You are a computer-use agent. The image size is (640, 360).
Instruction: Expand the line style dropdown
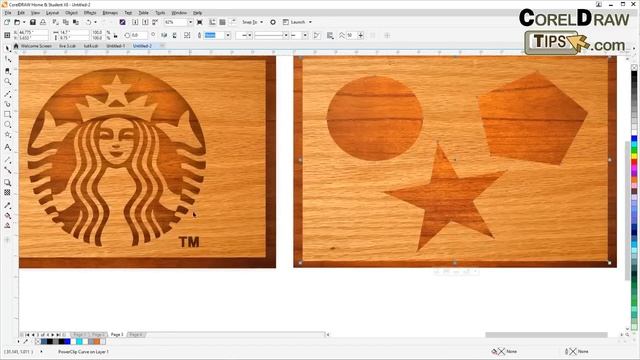click(x=285, y=36)
